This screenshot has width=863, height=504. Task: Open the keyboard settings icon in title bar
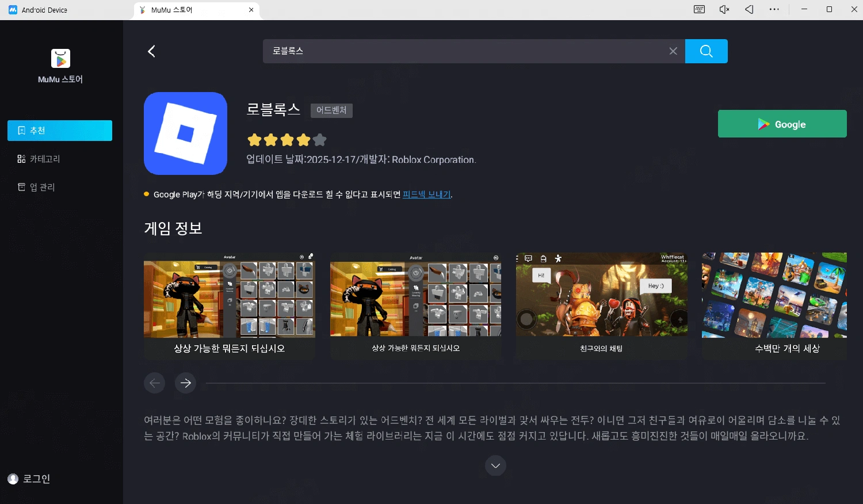[699, 10]
